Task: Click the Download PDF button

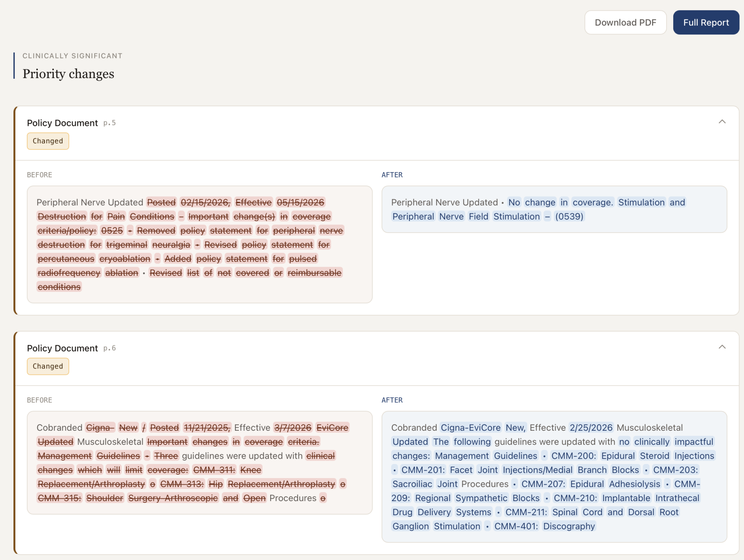Action: [625, 23]
